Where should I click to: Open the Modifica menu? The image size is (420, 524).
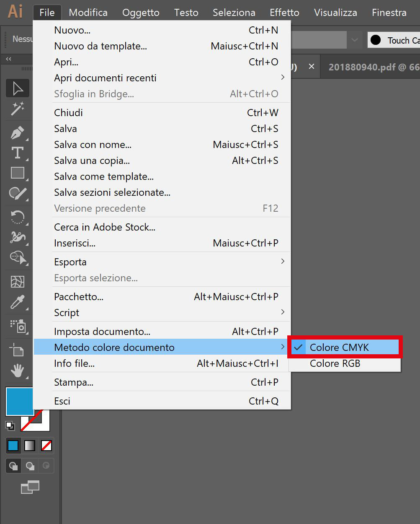tap(88, 13)
